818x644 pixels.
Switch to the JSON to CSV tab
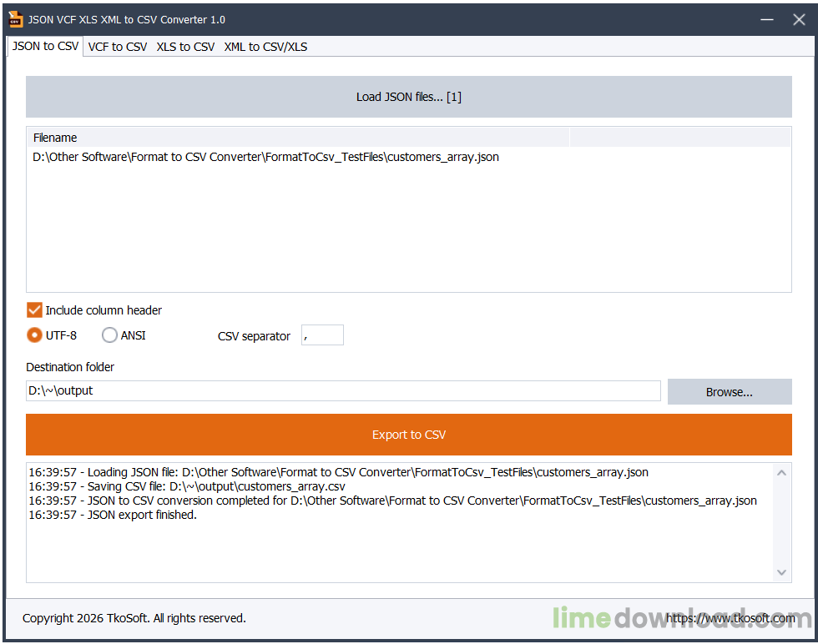tap(45, 47)
